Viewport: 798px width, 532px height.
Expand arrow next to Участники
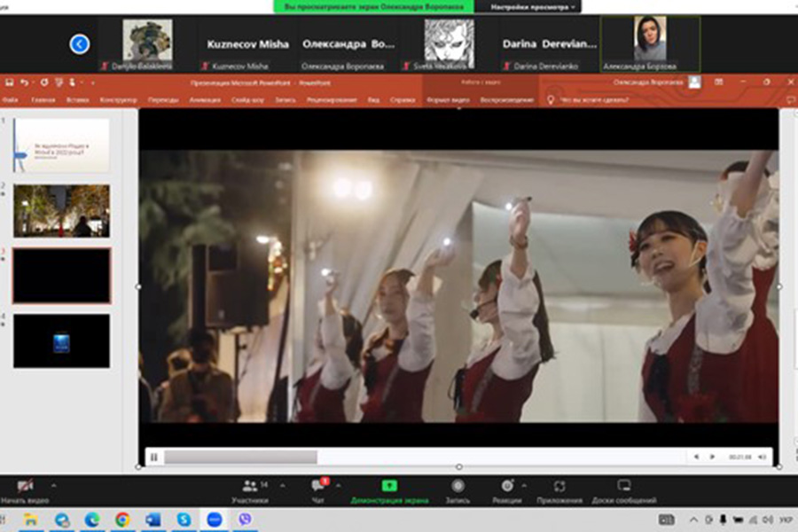(x=283, y=485)
